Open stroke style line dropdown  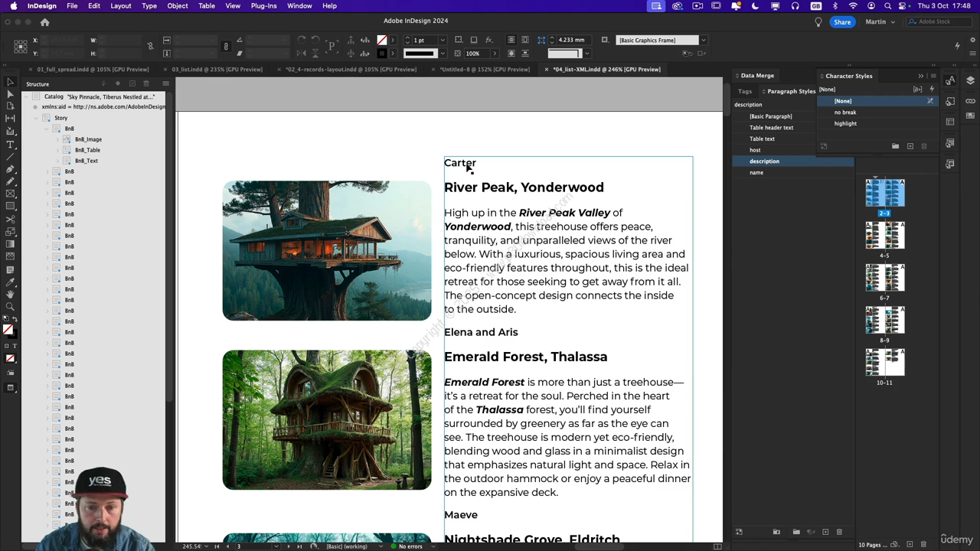[x=442, y=54]
